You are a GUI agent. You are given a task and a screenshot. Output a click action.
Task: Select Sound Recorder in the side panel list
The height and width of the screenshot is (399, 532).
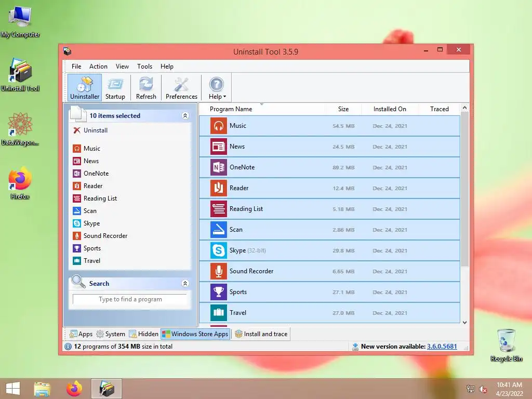coord(100,236)
